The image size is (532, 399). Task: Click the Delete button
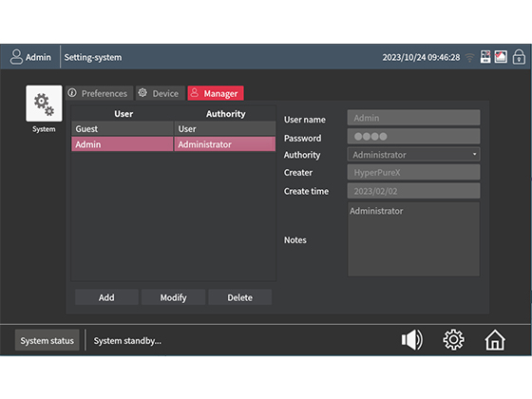pyautogui.click(x=239, y=297)
